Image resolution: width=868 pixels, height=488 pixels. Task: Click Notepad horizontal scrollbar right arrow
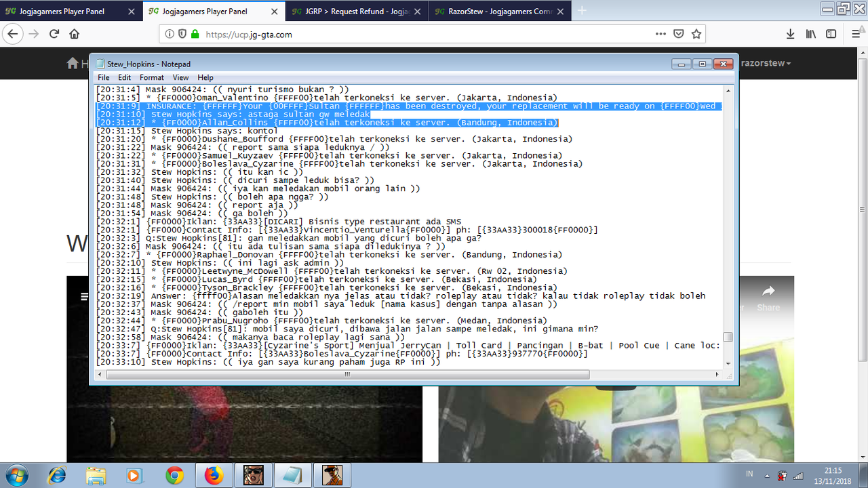717,374
